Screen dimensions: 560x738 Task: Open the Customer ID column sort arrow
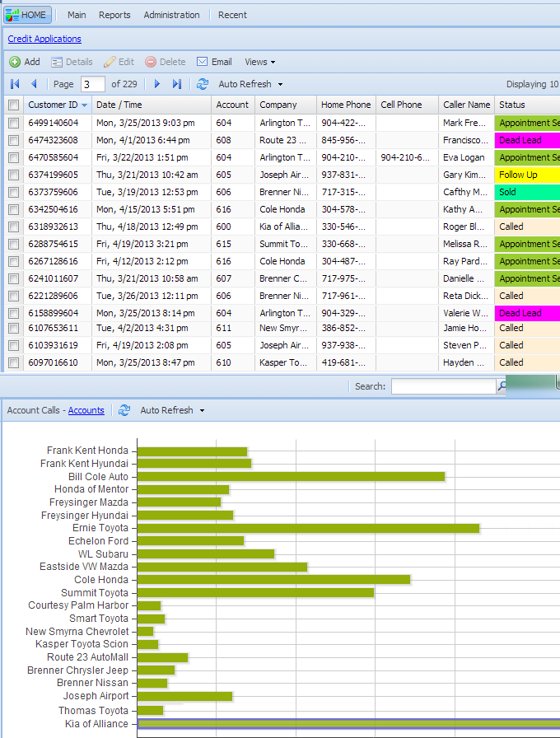click(85, 105)
